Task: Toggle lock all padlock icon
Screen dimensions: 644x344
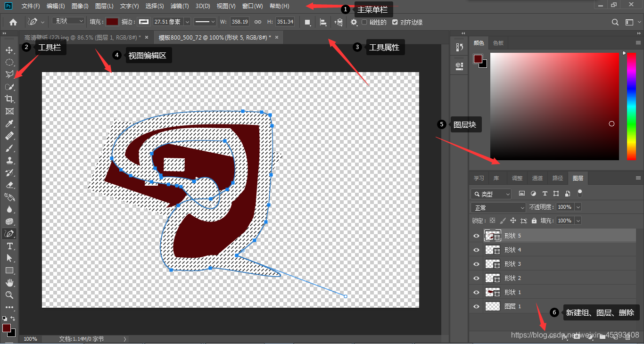Action: click(534, 221)
